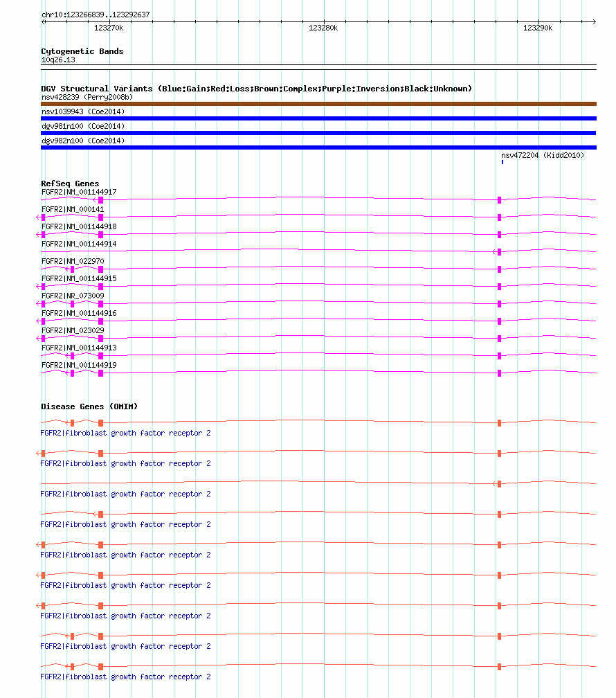Image resolution: width=616 pixels, height=698 pixels.
Task: Open transcript FGFR2|NM_001144916
Action: [x=79, y=314]
